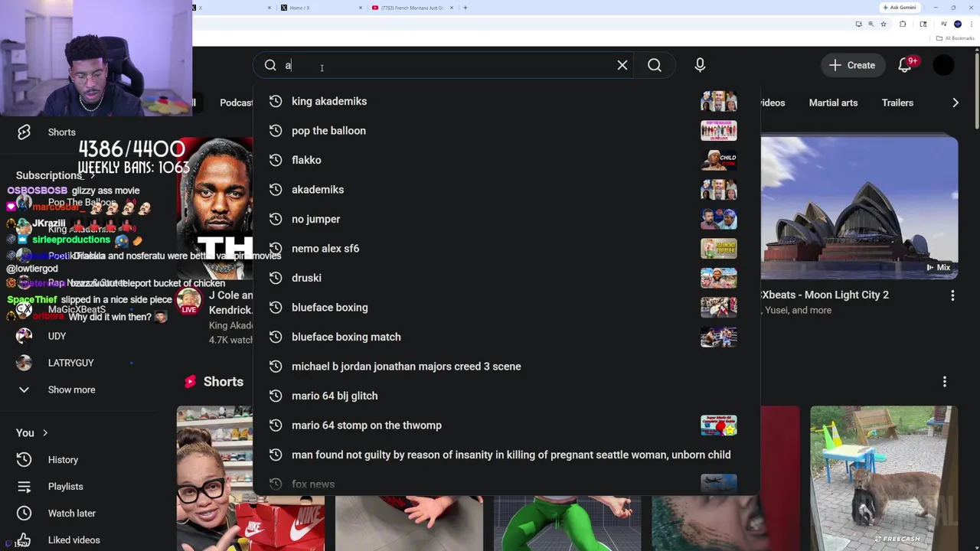
Task: Open the Playlists icon in the sidebar
Action: pos(24,487)
